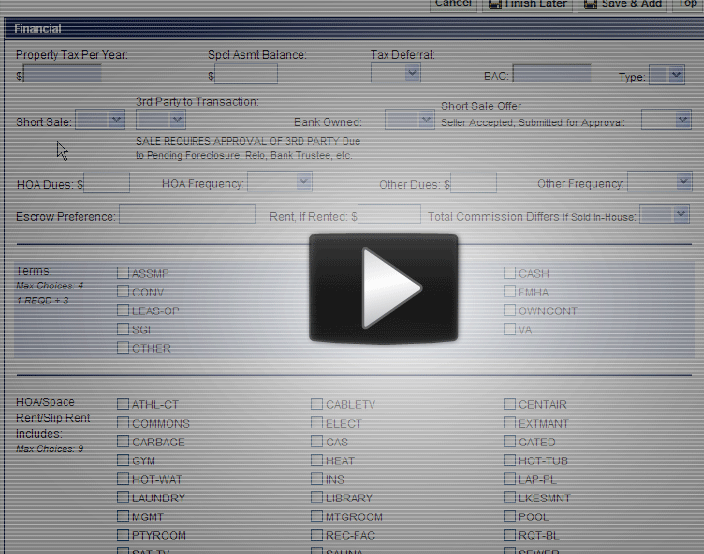The width and height of the screenshot is (704, 554).
Task: Check the OTHER terms checkbox
Action: [x=123, y=347]
